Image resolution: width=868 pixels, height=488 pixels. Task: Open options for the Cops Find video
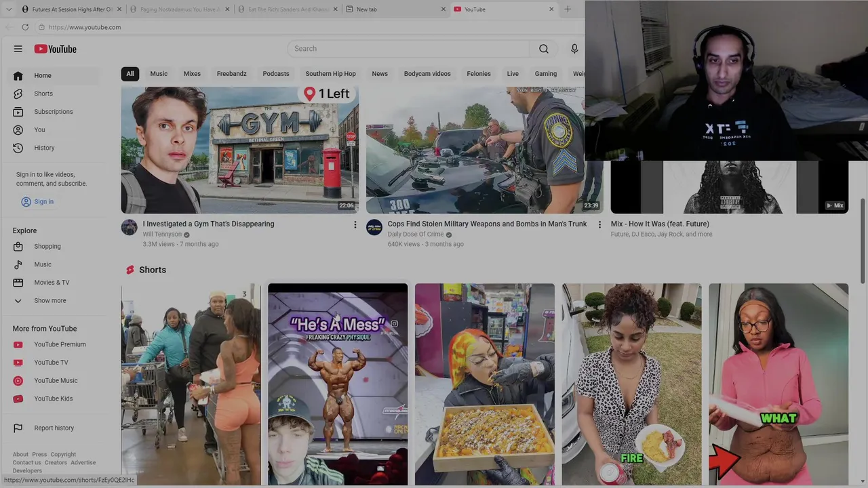pyautogui.click(x=599, y=224)
